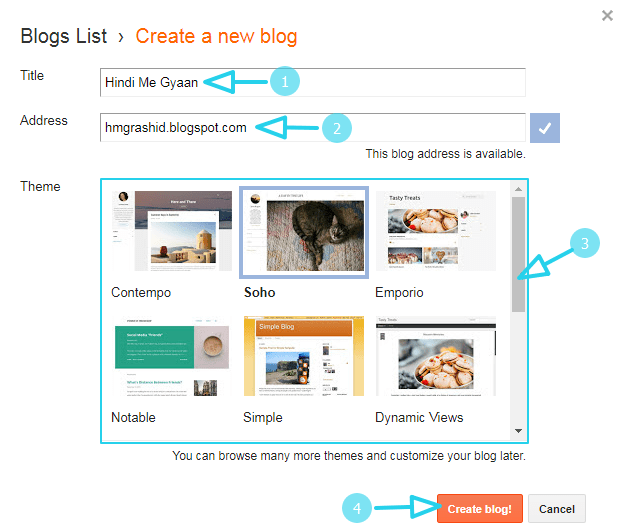Click the Create a new blog heading
Viewport: 624px width, 532px height.
tap(216, 36)
